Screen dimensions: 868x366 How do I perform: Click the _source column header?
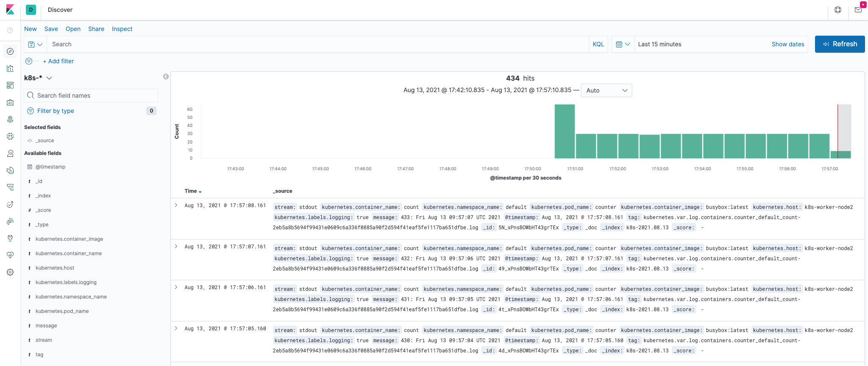(282, 191)
